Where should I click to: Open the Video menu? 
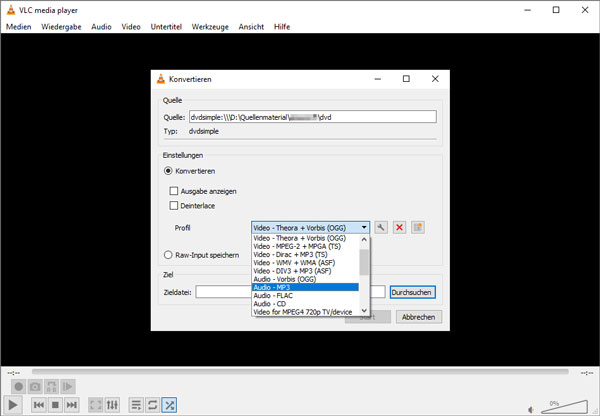[x=131, y=27]
